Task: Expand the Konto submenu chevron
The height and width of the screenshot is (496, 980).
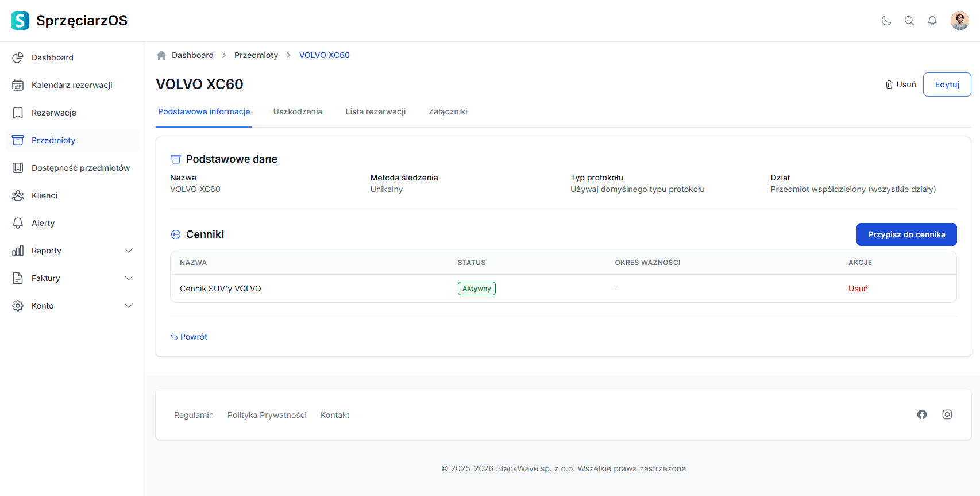Action: coord(129,306)
